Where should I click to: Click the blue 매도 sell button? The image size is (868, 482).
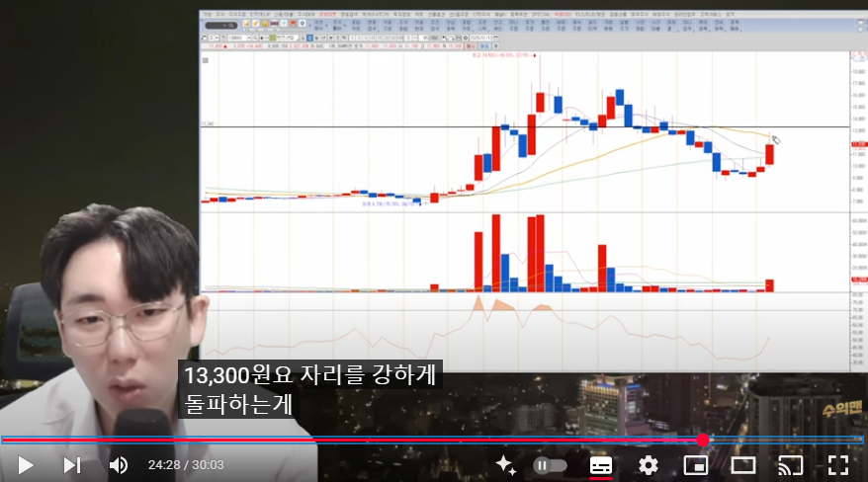[x=483, y=46]
